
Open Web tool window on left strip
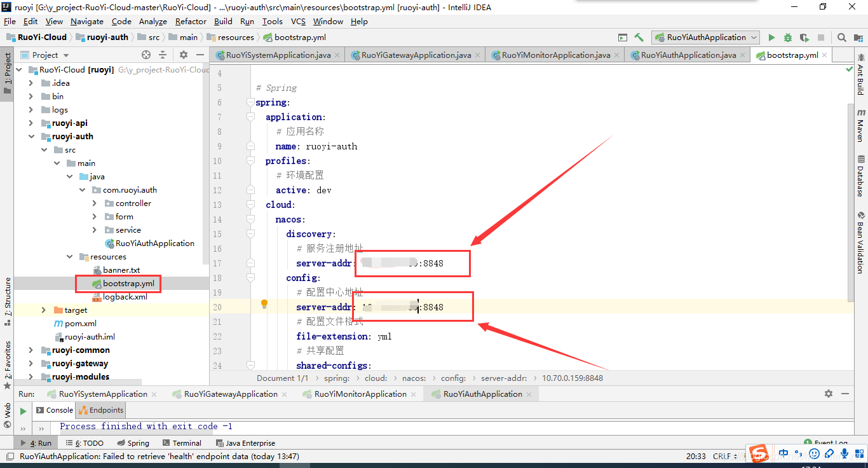point(7,415)
